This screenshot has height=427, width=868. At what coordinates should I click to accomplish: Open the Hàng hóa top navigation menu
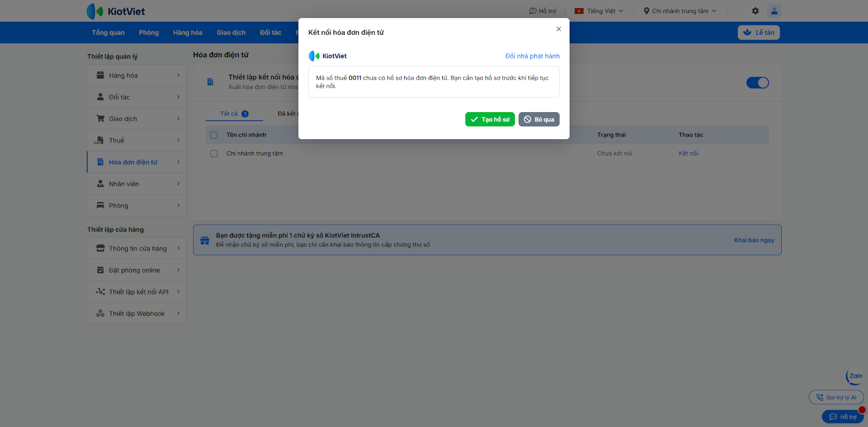click(188, 33)
